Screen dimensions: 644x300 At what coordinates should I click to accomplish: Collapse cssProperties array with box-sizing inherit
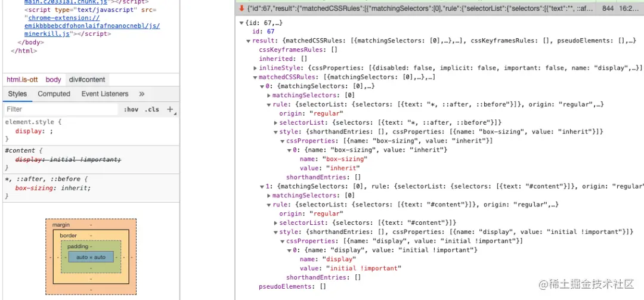[283, 141]
